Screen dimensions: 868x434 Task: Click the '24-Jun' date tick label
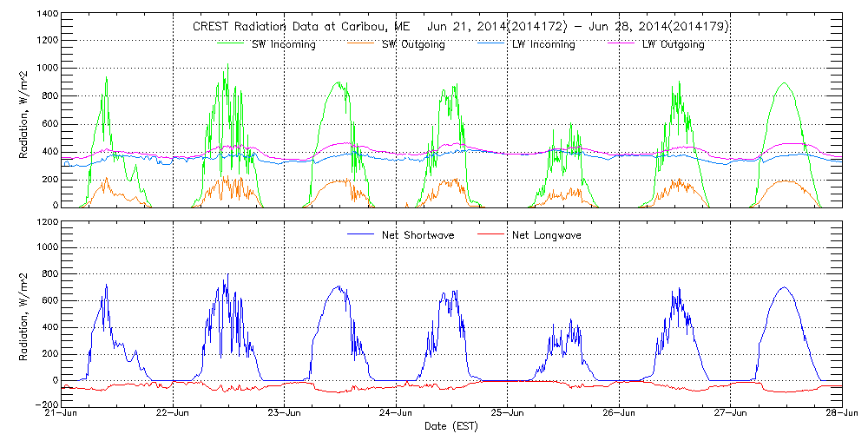click(x=396, y=414)
